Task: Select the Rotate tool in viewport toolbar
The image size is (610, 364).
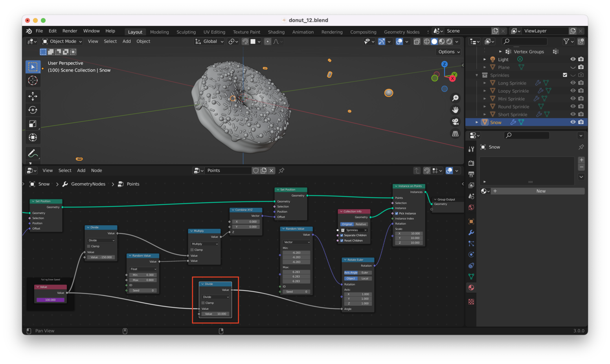Action: (33, 110)
